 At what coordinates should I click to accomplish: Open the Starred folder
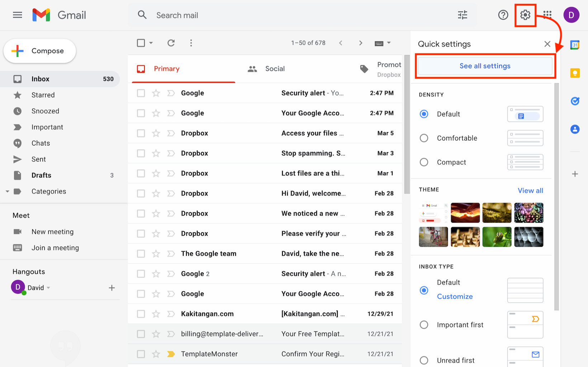(43, 95)
